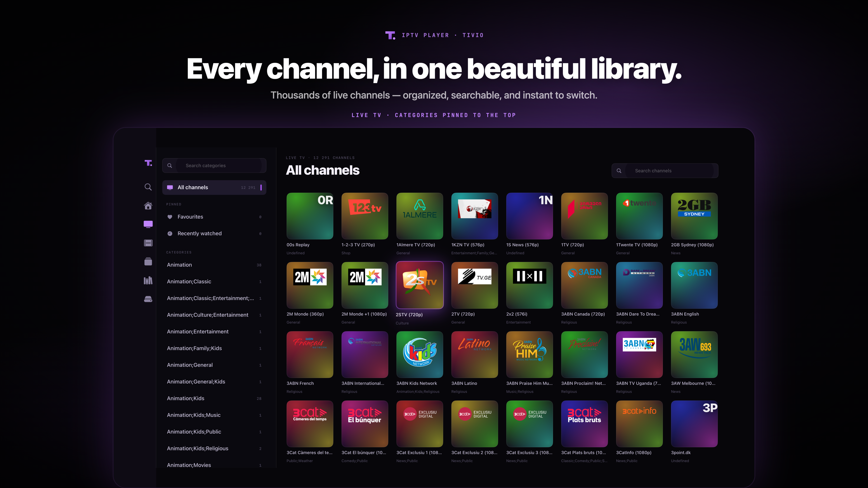Open the 1Almere TV (720p) channel
This screenshot has width=868, height=488.
pyautogui.click(x=420, y=216)
